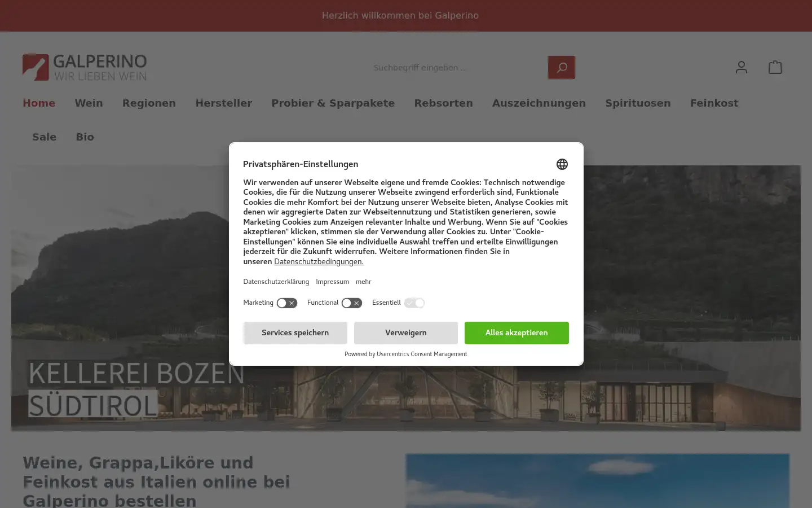Viewport: 812px width, 508px height.
Task: Open the Regionen menu
Action: tap(149, 103)
